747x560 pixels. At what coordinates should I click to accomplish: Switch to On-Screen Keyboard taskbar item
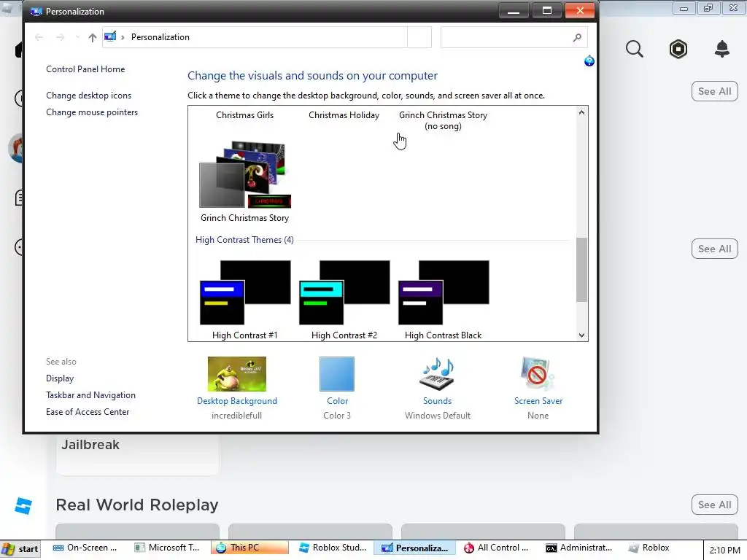point(85,548)
